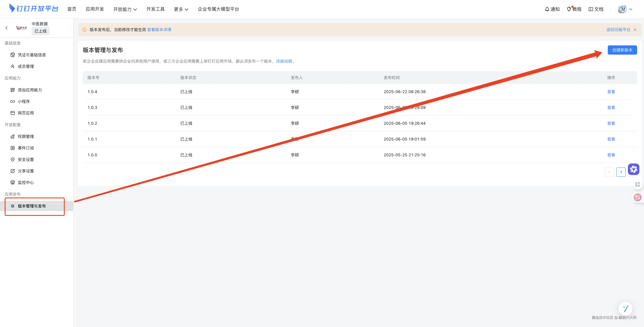Click the back arrow beside 中医数据
This screenshot has height=327, width=644.
point(6,28)
